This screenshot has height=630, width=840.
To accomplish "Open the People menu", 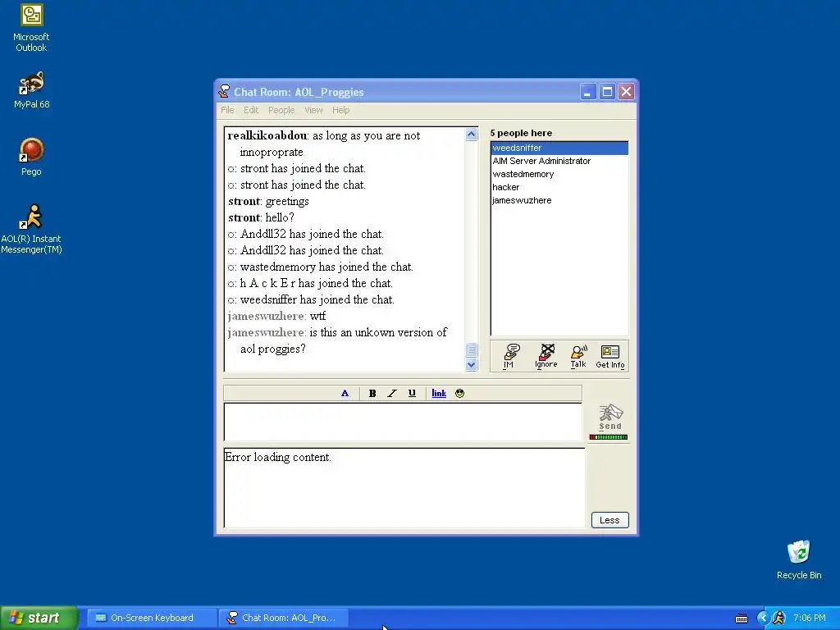I will 281,110.
